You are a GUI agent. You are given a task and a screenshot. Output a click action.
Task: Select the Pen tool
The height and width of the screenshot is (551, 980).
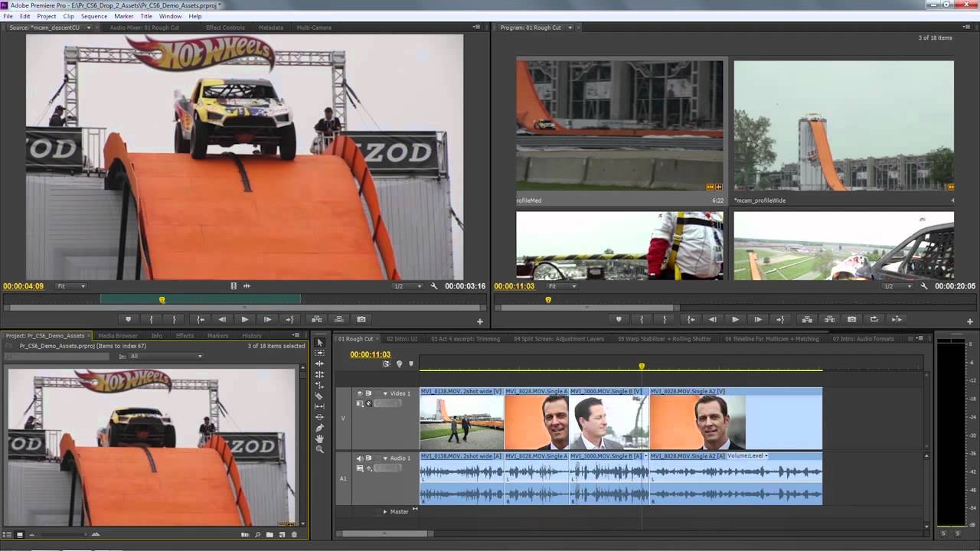tap(320, 428)
